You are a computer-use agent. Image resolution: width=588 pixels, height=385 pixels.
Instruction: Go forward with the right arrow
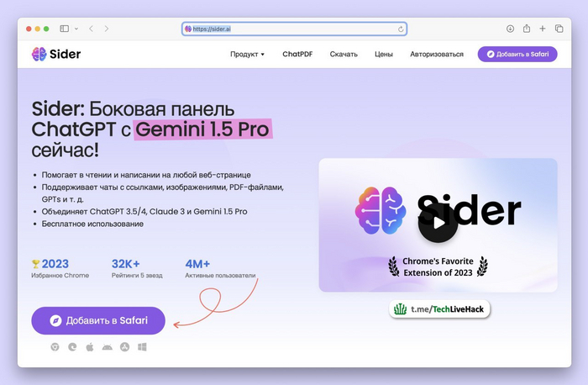(x=107, y=29)
